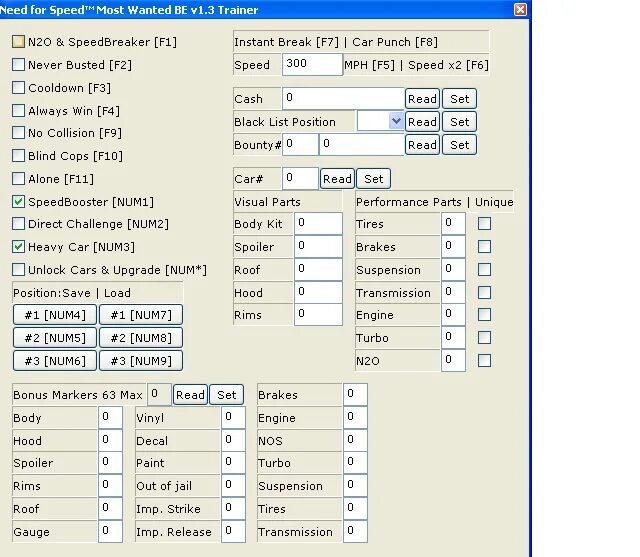Click Read button in Bounty row
The width and height of the screenshot is (640, 557).
tap(422, 145)
